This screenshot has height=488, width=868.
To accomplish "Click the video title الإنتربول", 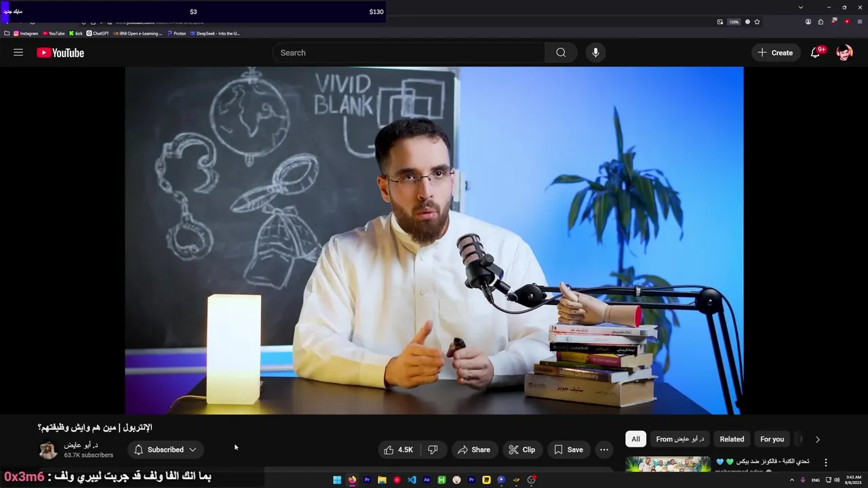I will point(95,428).
